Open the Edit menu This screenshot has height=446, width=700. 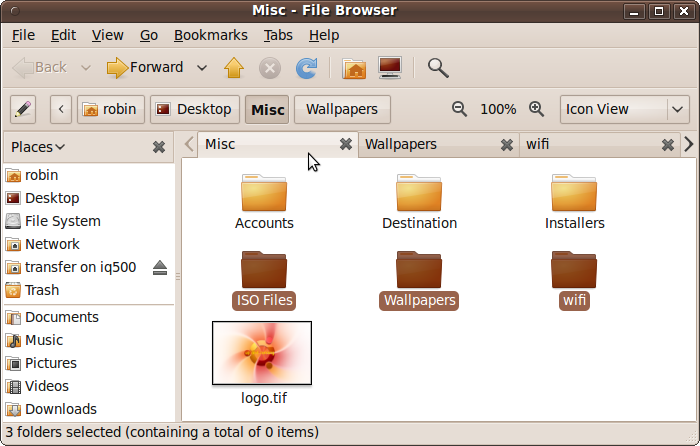coord(63,35)
